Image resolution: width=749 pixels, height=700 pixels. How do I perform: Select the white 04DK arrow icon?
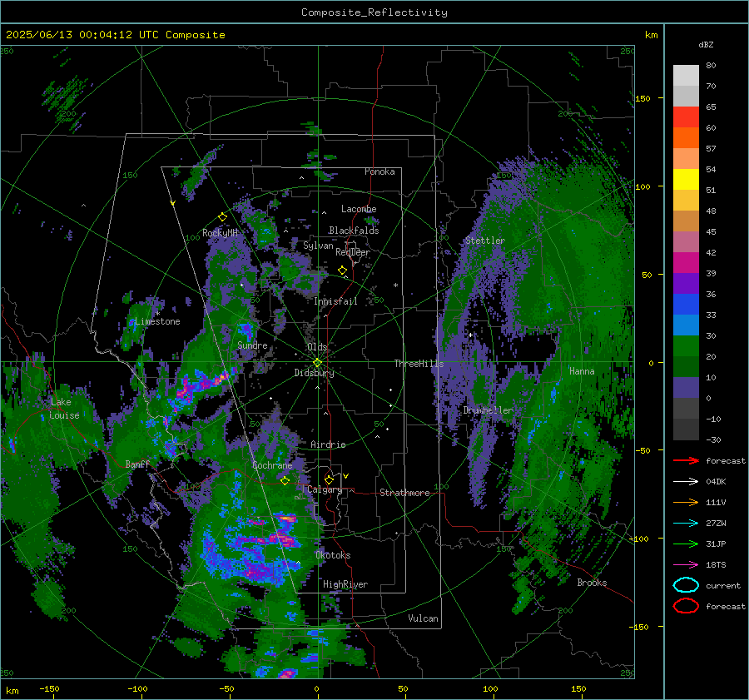(x=686, y=481)
